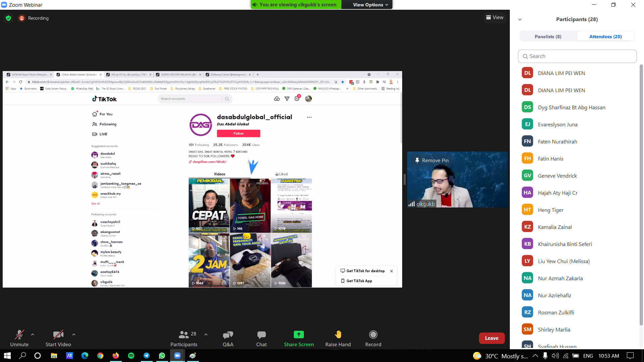The width and height of the screenshot is (644, 362).
Task: Open profile more options ellipsis
Action: coord(309,117)
